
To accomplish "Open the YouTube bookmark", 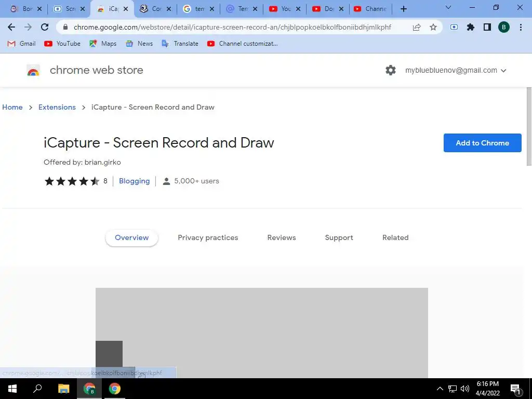I will [62, 44].
